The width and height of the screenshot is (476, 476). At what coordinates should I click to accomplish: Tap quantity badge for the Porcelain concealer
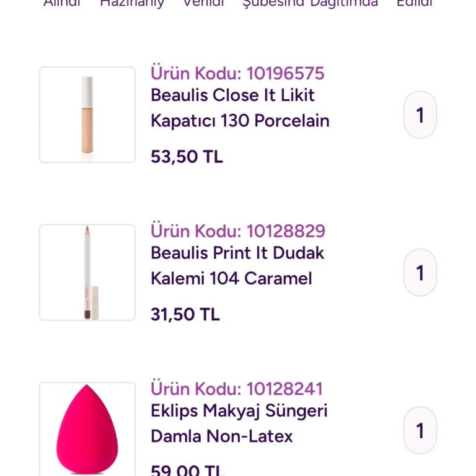pos(420,115)
